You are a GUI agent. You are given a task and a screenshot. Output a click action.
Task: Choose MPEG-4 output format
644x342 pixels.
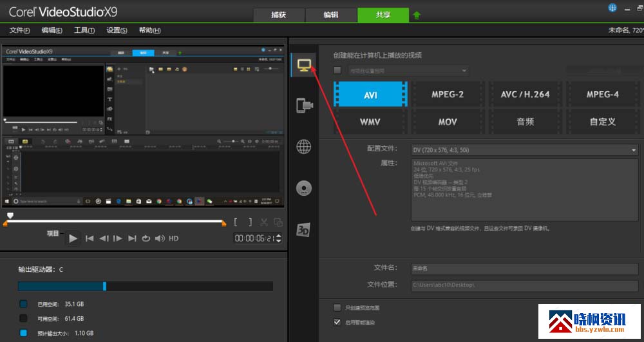(603, 95)
